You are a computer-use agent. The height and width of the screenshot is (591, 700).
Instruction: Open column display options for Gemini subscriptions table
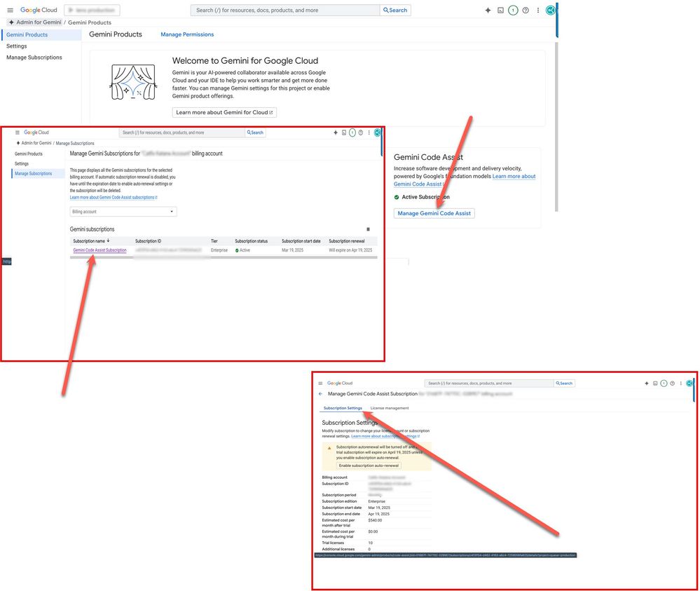[369, 229]
